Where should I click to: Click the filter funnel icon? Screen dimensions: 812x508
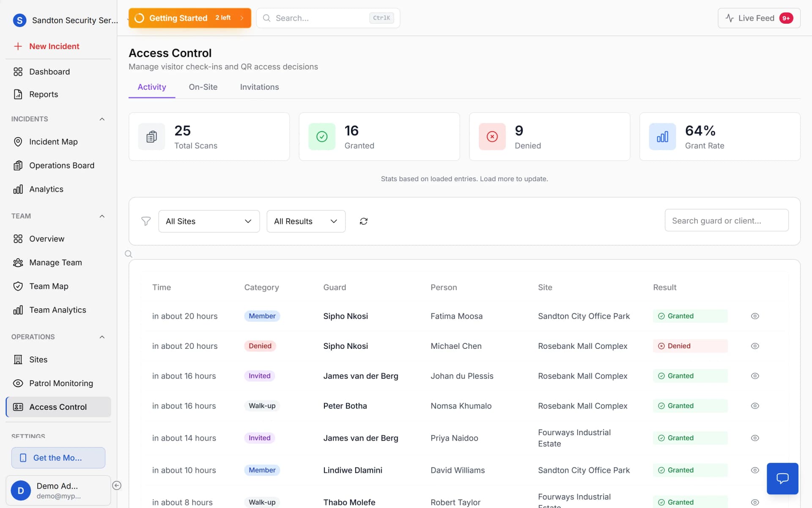(x=146, y=221)
